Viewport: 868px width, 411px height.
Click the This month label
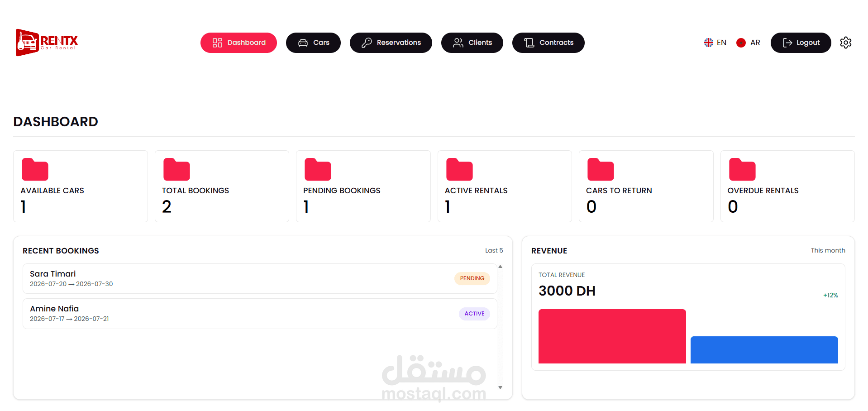coord(828,250)
